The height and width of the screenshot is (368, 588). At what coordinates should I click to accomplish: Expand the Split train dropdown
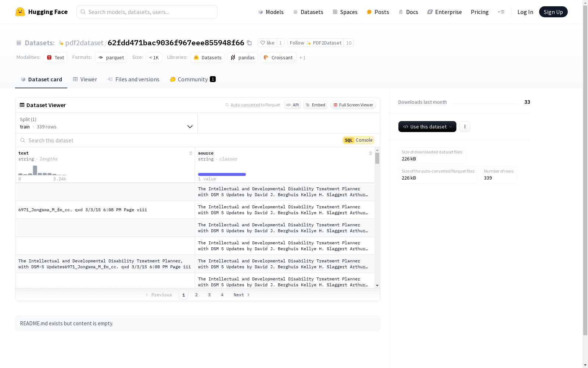click(107, 123)
